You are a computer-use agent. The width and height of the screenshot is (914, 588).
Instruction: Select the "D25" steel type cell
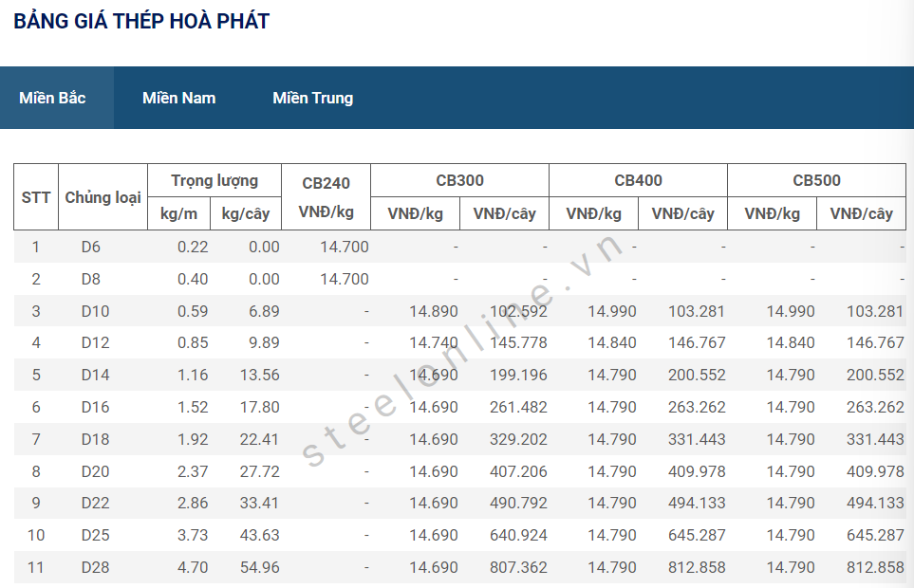96,535
